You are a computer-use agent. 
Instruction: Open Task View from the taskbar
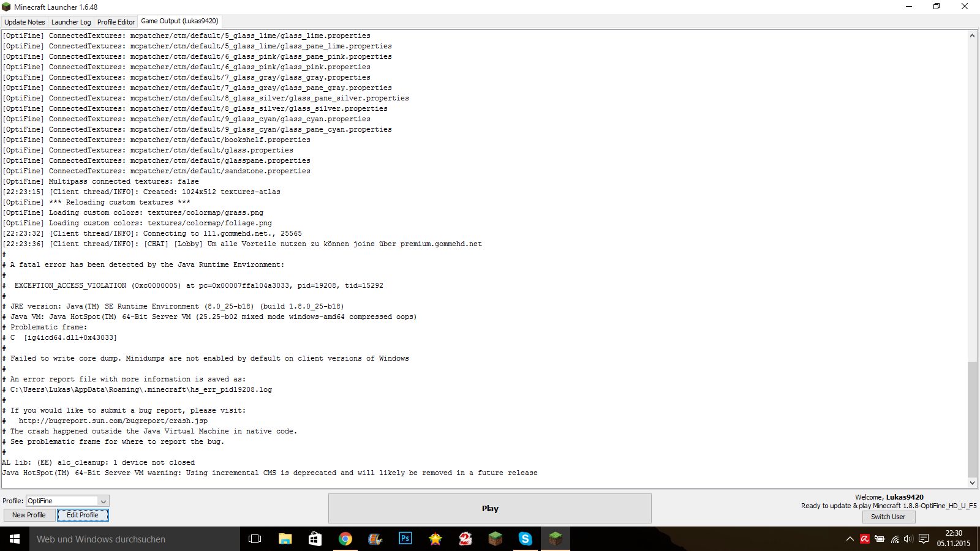(x=255, y=539)
